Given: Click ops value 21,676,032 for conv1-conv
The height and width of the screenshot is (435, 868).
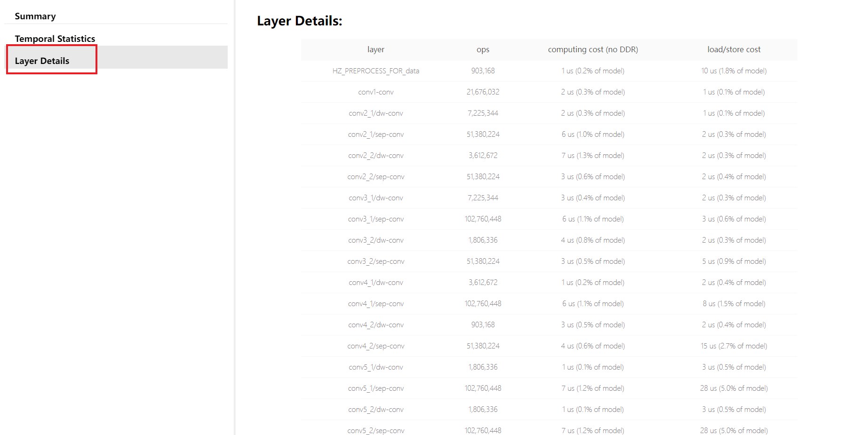Looking at the screenshot, I should pyautogui.click(x=483, y=92).
